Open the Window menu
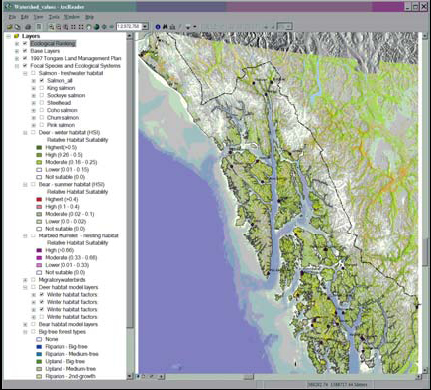This screenshot has width=431, height=390. pos(72,17)
